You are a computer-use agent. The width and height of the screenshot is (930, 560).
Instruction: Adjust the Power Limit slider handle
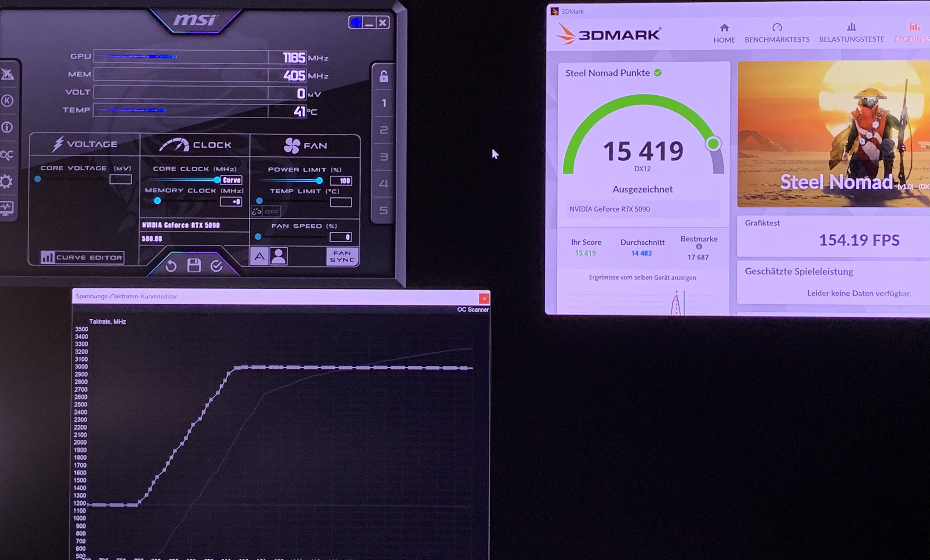pos(319,181)
